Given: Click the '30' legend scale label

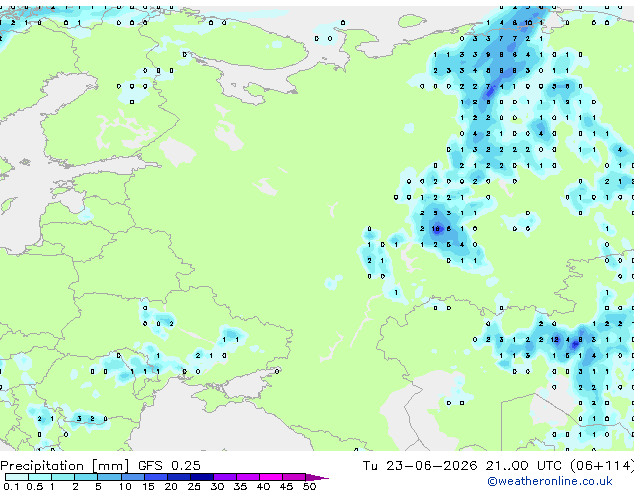Looking at the screenshot, I should [217, 486].
